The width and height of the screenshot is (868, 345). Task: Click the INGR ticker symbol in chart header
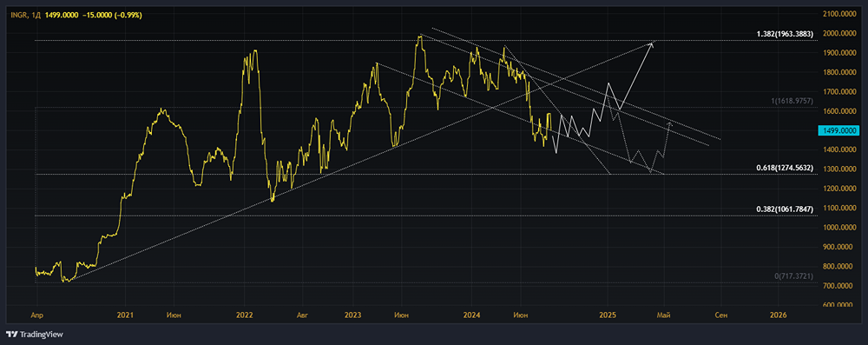[19, 16]
